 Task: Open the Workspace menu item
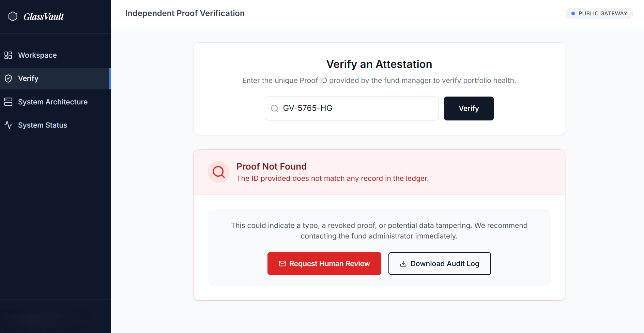(x=37, y=55)
